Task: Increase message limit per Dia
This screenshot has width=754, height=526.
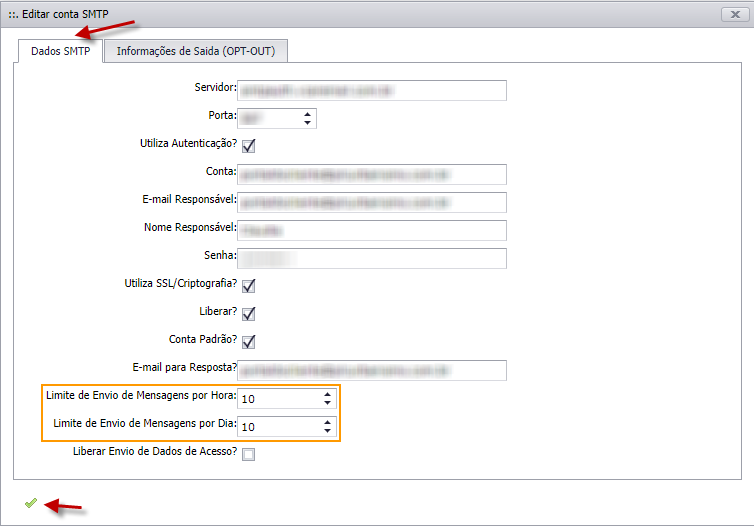Action: pos(327,421)
